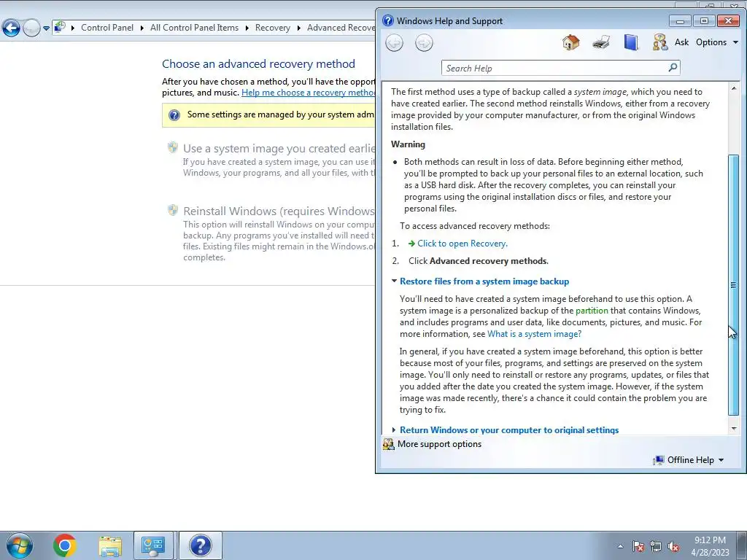The image size is (747, 560).
Task: Click Control Panel back navigation arrow
Action: pyautogui.click(x=12, y=28)
